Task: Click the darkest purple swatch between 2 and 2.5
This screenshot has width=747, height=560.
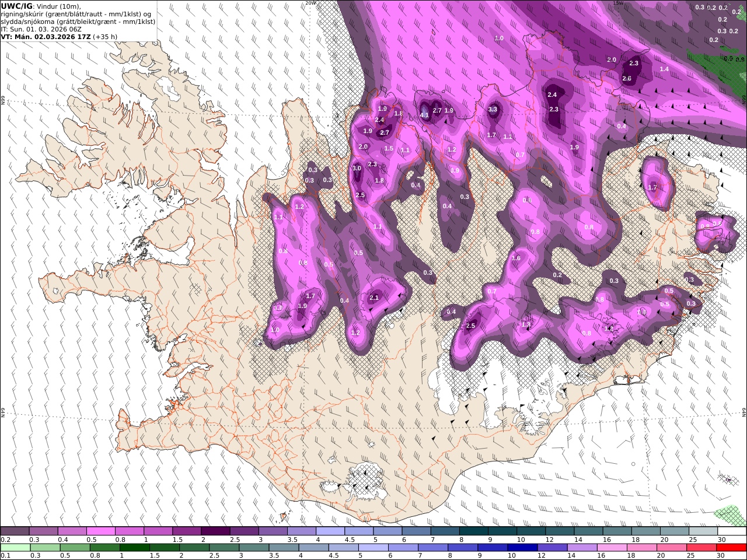Action: pyautogui.click(x=215, y=531)
